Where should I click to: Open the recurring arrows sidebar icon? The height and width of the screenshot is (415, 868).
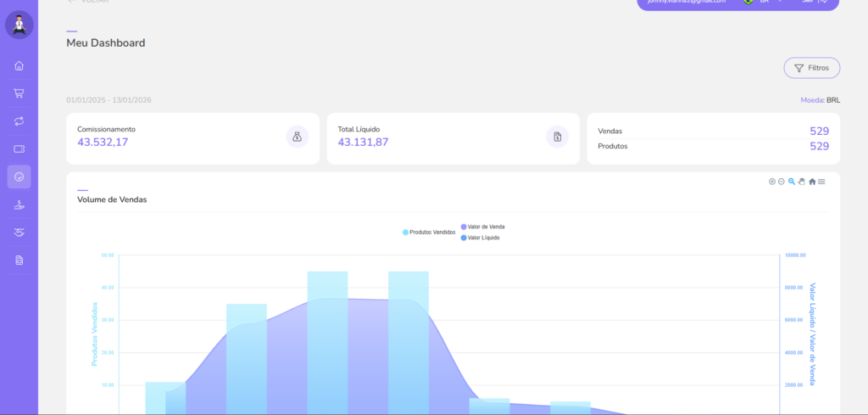(x=19, y=121)
